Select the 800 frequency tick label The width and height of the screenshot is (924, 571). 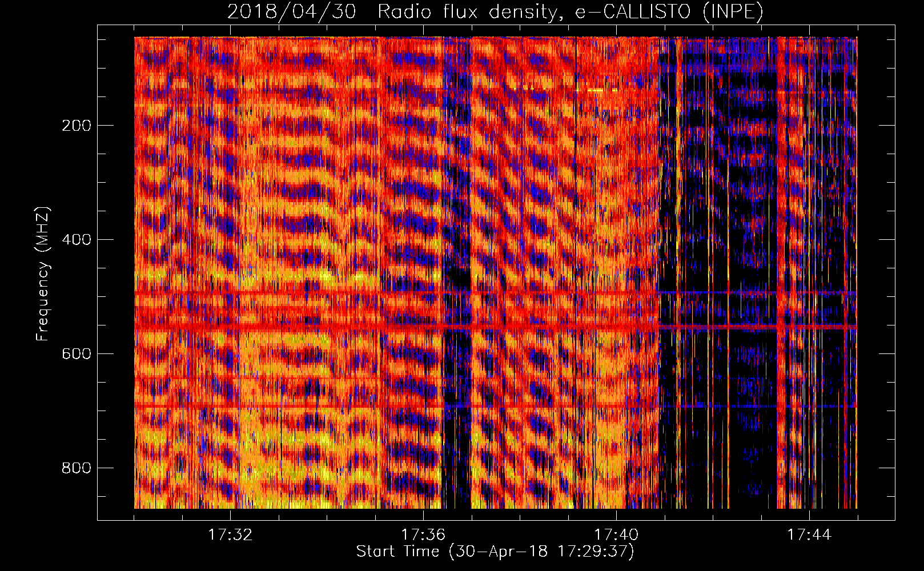[x=77, y=468]
